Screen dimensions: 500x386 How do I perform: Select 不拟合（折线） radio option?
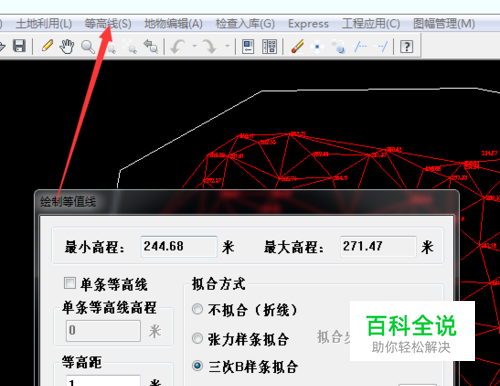[197, 309]
